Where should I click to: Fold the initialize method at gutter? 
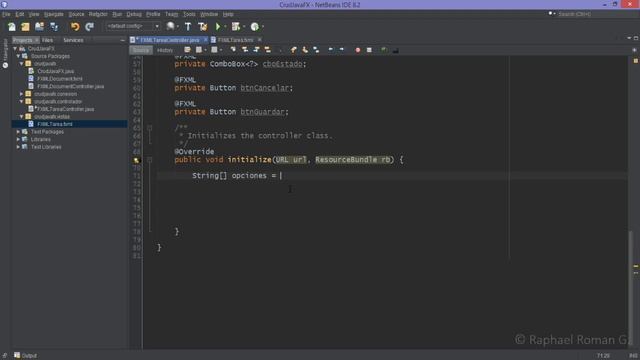pos(149,160)
